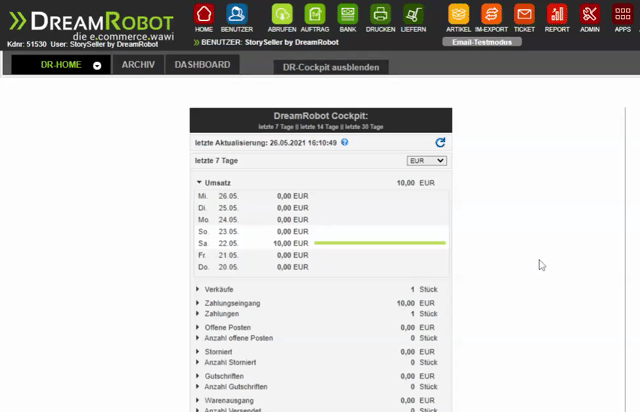Expand the Verkäufe row
The width and height of the screenshot is (640, 412).
click(x=198, y=289)
